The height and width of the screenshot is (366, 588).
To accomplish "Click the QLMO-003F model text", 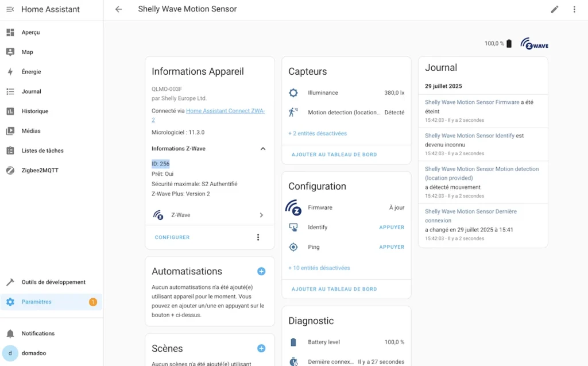I will tap(167, 89).
